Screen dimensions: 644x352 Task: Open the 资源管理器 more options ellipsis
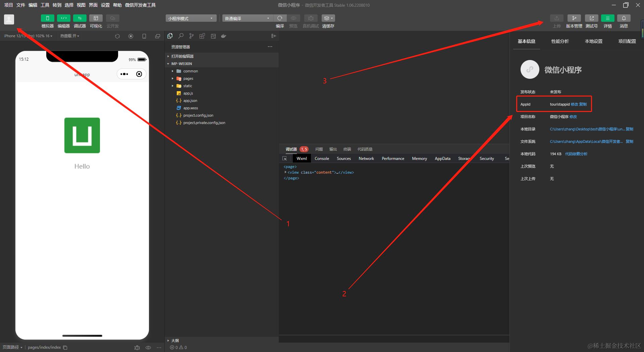click(270, 47)
